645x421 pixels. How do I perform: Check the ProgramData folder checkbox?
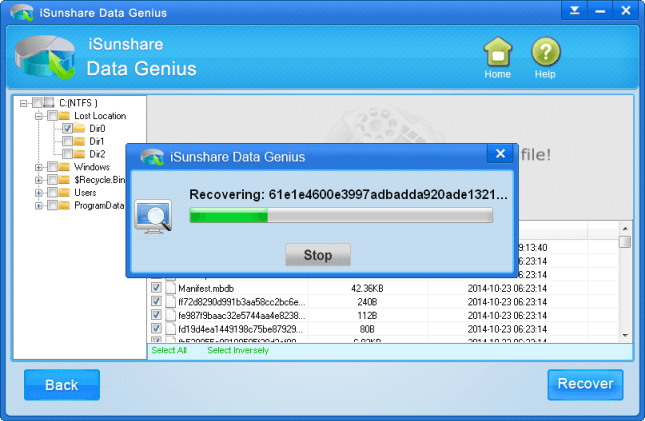point(52,205)
